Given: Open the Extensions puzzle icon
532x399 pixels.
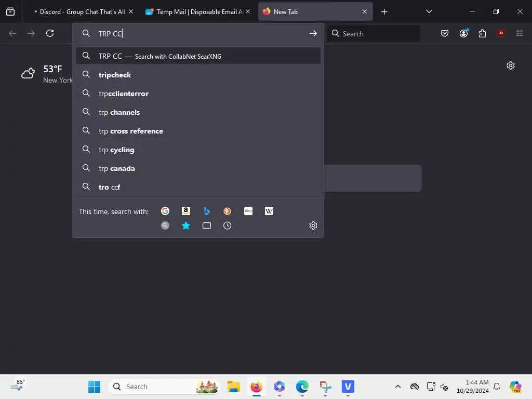Looking at the screenshot, I should (x=482, y=33).
